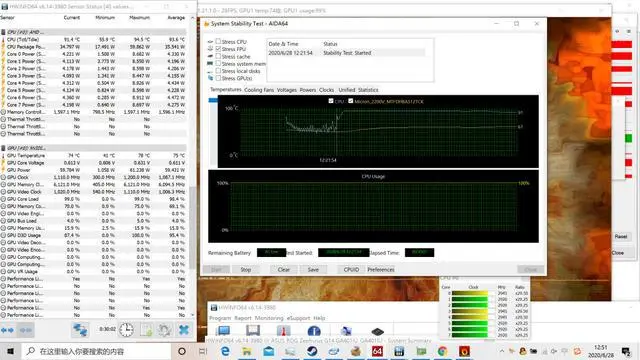Open the Program menu in HWiNFO64
Image resolution: width=640 pixels, height=360 pixels.
[x=220, y=318]
